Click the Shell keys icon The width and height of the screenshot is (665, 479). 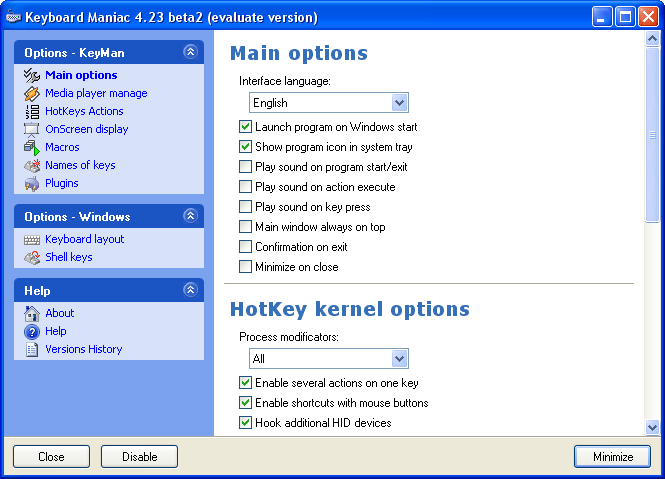point(32,258)
